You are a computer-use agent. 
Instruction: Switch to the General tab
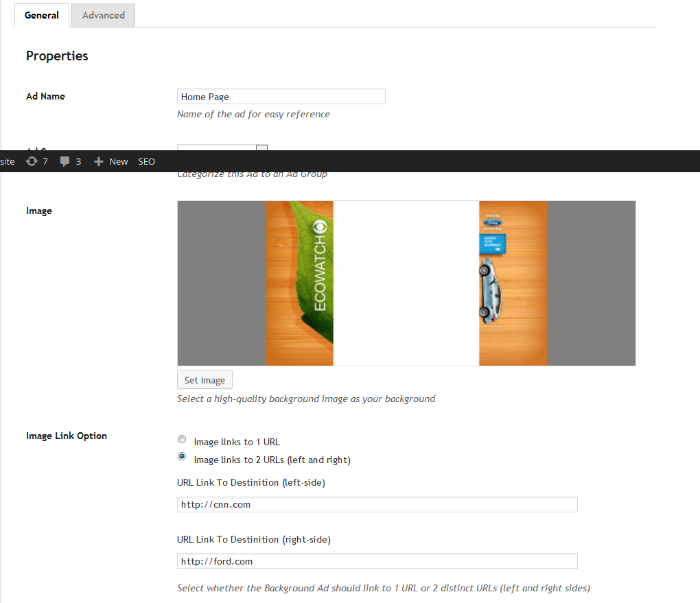[41, 15]
